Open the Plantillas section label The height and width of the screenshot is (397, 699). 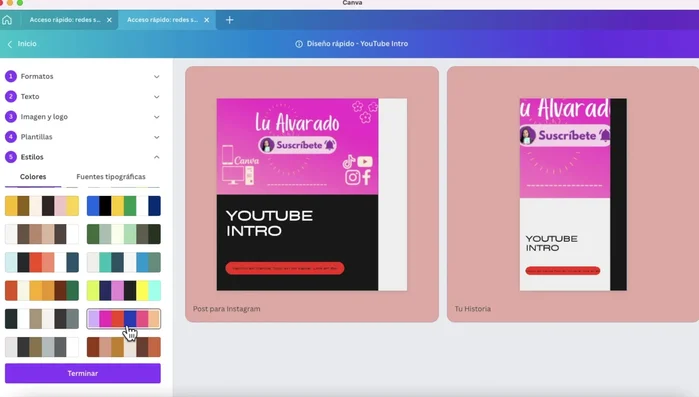click(37, 137)
